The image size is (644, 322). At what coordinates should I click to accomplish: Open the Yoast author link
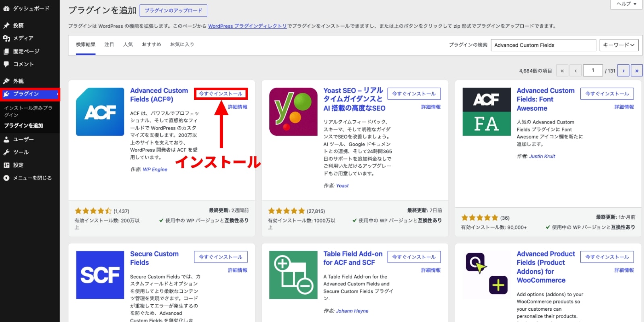tap(342, 186)
